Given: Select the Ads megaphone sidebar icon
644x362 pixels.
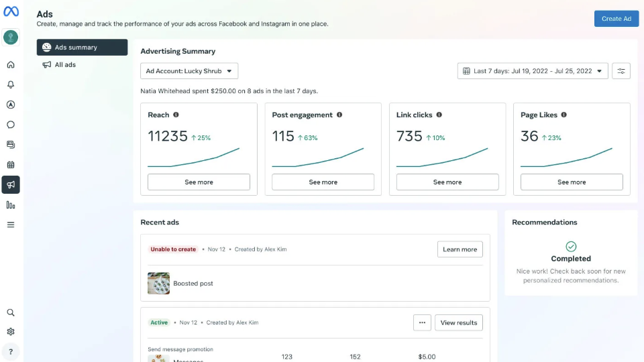Looking at the screenshot, I should pos(11,185).
